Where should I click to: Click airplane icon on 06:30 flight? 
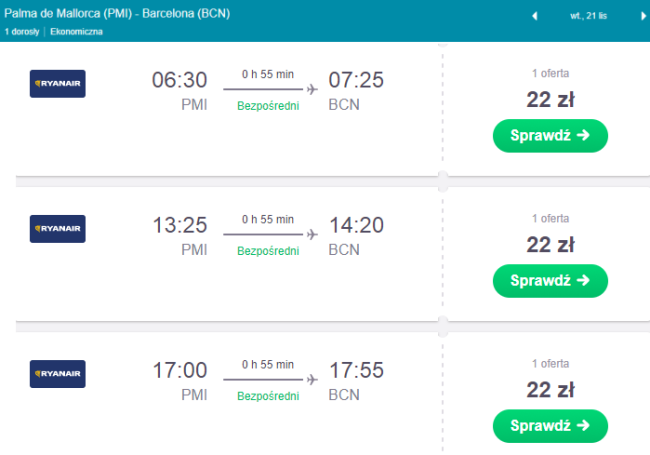coord(312,89)
